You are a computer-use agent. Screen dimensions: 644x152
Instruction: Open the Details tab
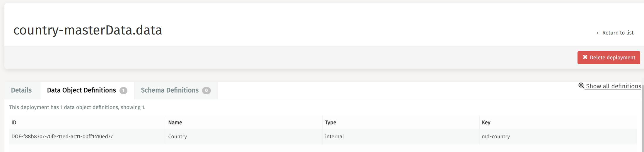pyautogui.click(x=21, y=90)
